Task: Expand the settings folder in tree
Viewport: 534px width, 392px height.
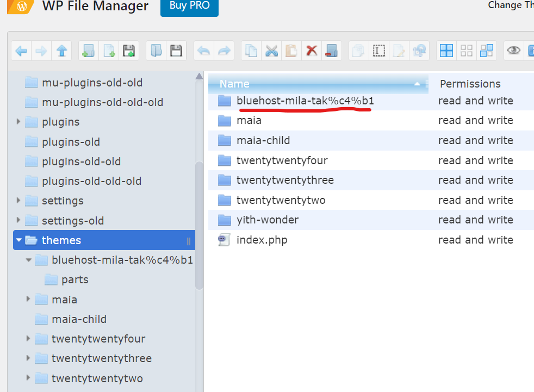Action: click(18, 201)
